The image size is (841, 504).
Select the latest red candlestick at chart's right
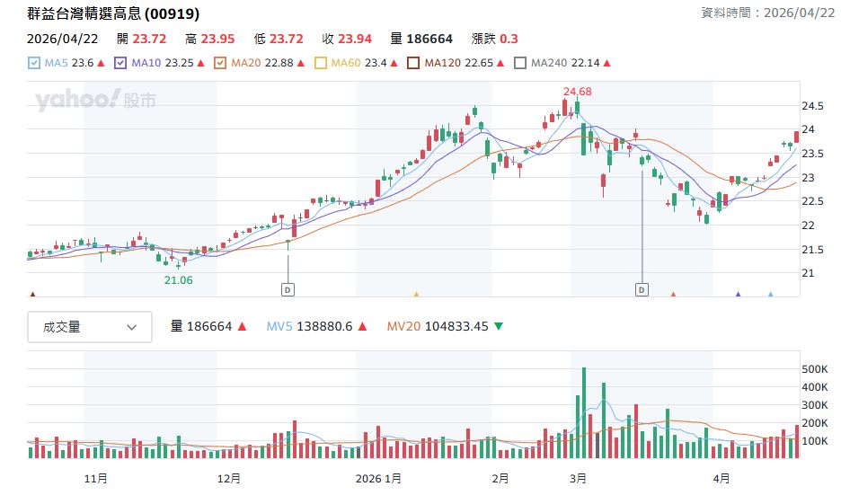[796, 137]
